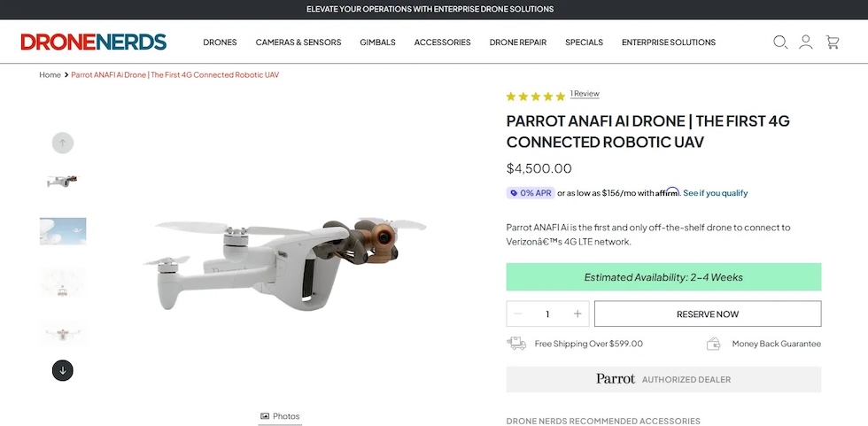Select the sky background drone thumbnail
Screen dimensions: 868x426
click(63, 231)
